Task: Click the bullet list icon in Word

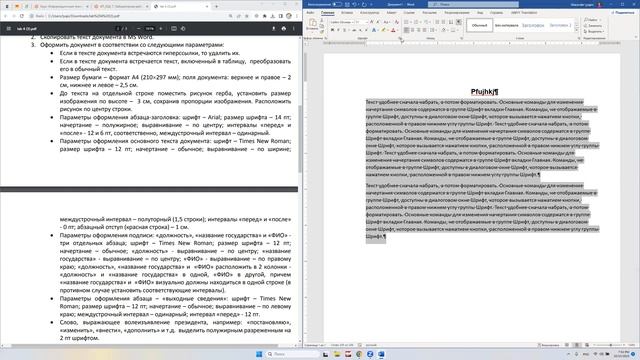Action: pos(406,22)
